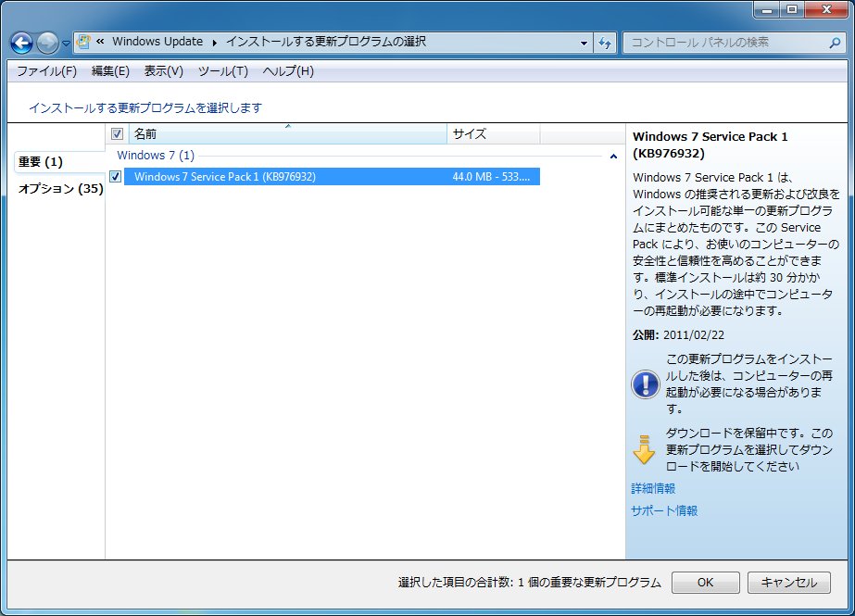Click the Windows 7 Service Pack 1 details heading

pos(710,145)
